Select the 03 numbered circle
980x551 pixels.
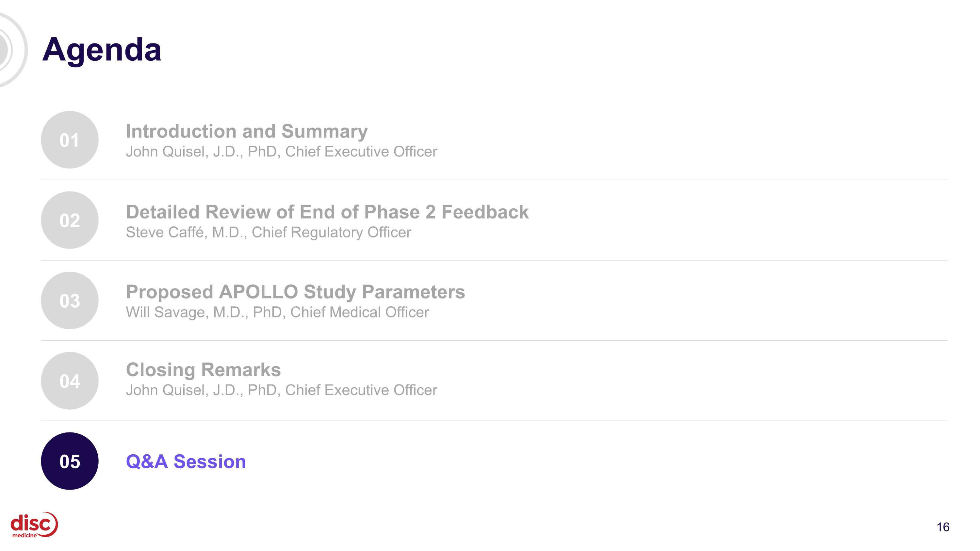click(x=70, y=300)
